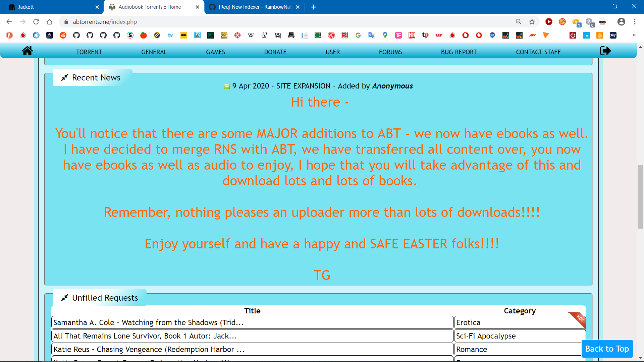Click the BUG REPORT menu item

tap(459, 52)
